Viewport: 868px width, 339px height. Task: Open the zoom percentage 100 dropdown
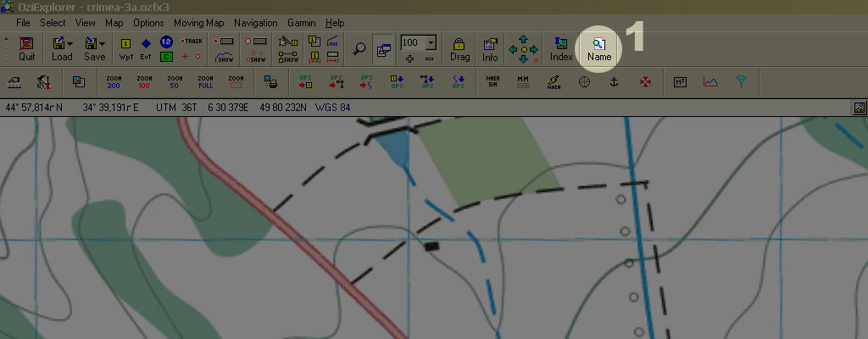click(431, 42)
